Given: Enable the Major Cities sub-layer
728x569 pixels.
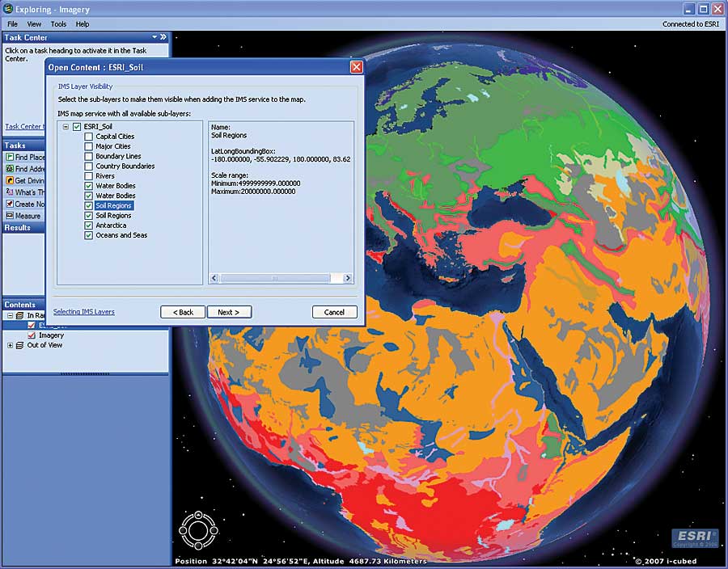Looking at the screenshot, I should 89,146.
